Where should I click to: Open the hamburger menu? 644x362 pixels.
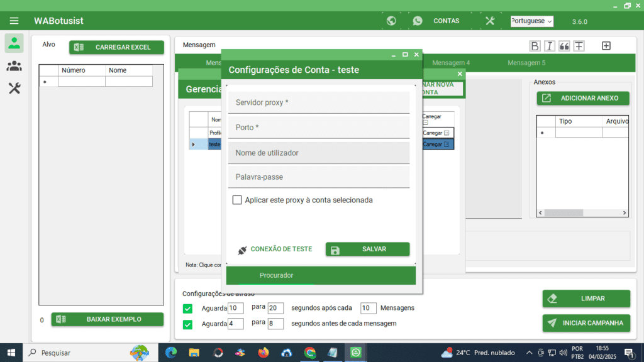pos(14,21)
